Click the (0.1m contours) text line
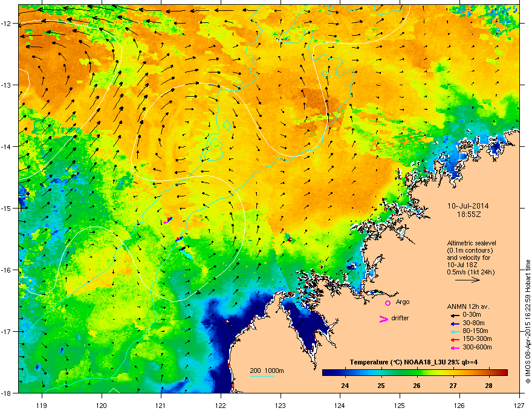The image size is (532, 411). click(470, 251)
